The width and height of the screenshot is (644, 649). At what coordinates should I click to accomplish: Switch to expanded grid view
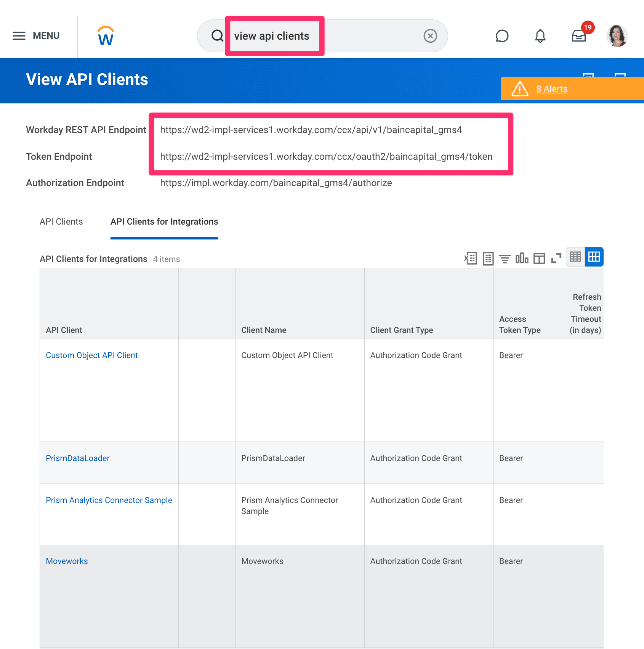point(594,257)
